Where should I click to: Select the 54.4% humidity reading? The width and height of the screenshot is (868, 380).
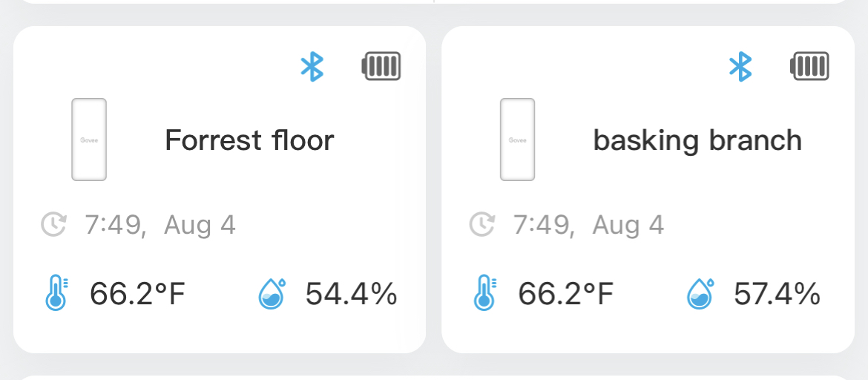352,294
